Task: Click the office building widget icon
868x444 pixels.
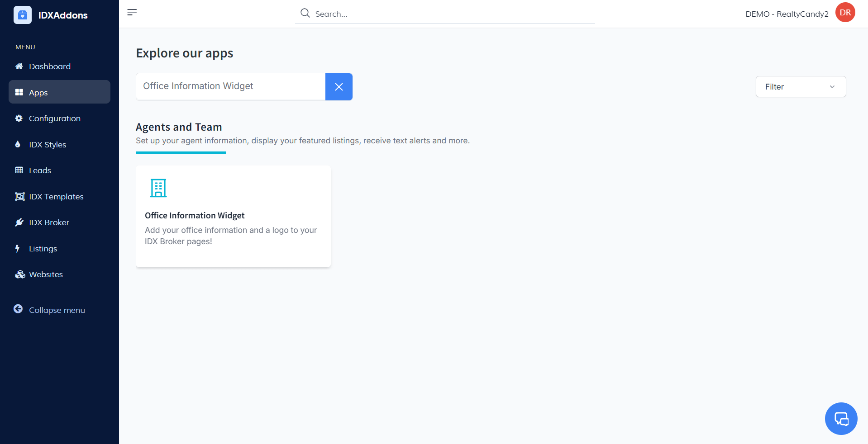Action: coord(158,188)
